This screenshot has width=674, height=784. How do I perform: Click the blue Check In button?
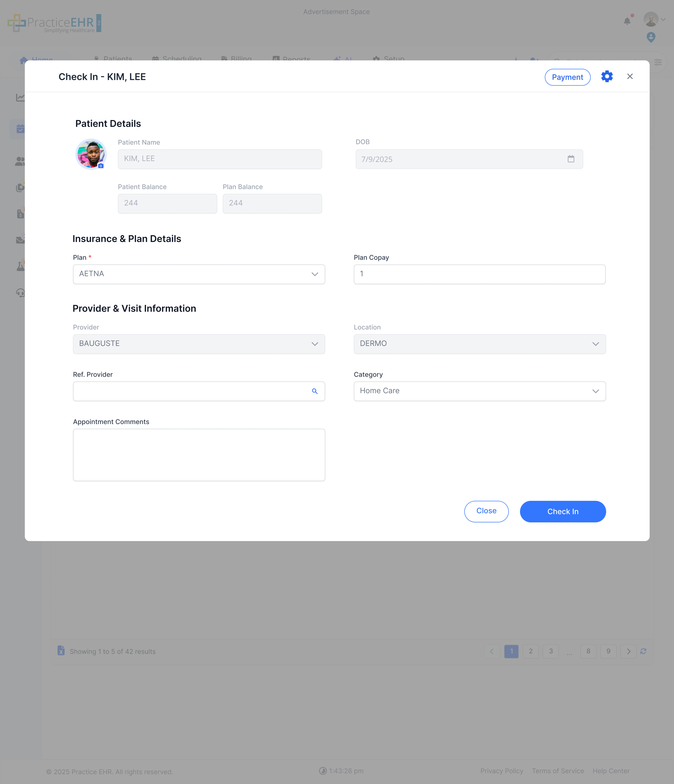point(562,512)
